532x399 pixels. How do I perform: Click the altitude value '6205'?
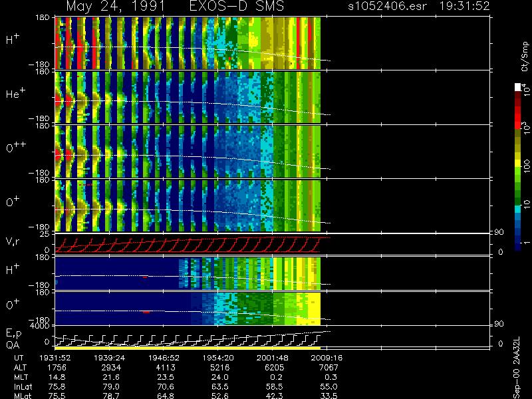click(274, 368)
